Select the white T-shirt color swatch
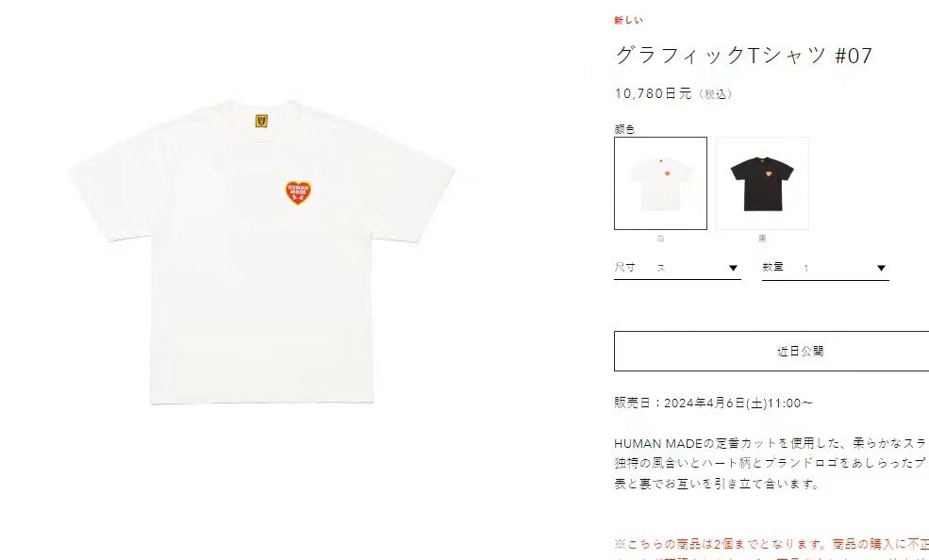 point(660,184)
